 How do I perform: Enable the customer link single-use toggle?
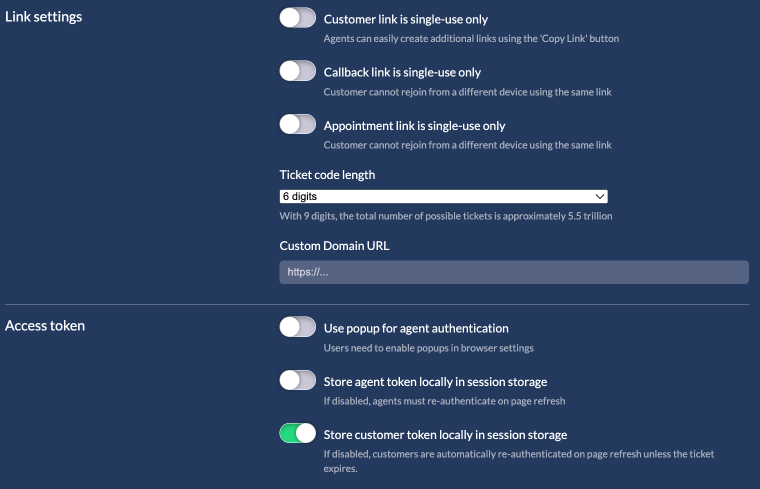[297, 18]
